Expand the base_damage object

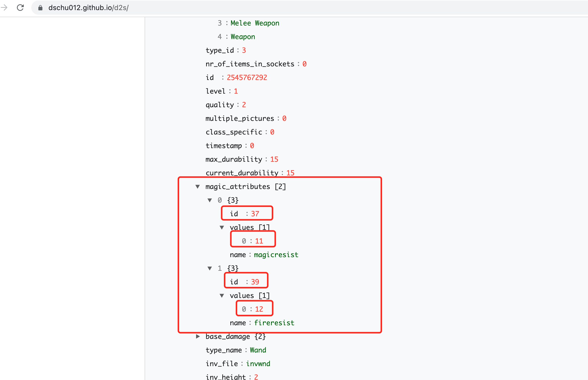pyautogui.click(x=198, y=337)
